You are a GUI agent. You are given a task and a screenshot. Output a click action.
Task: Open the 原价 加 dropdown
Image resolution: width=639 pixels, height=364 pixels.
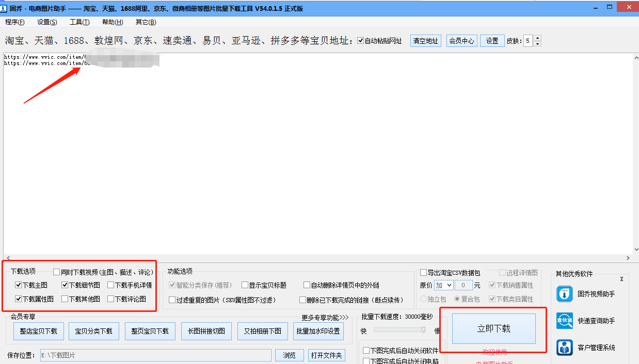443,285
